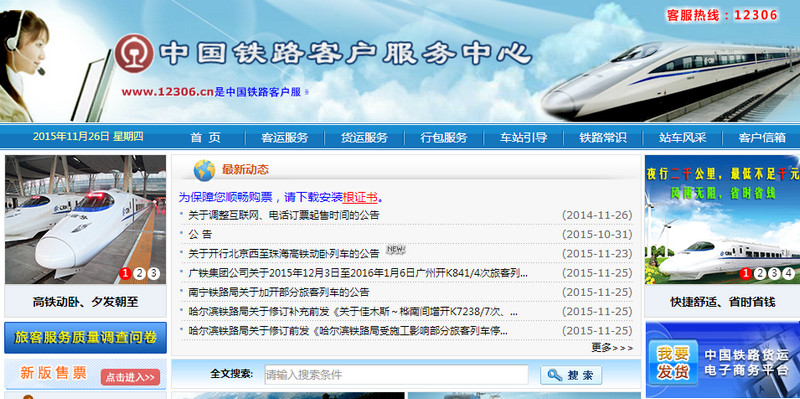
Task: Open the 货运服务 navigation menu
Action: [x=364, y=138]
